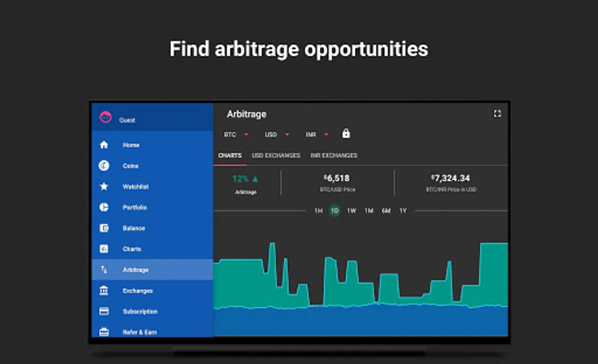Open the BTC coin dropdown
Screen dimensions: 598x364
[236, 134]
